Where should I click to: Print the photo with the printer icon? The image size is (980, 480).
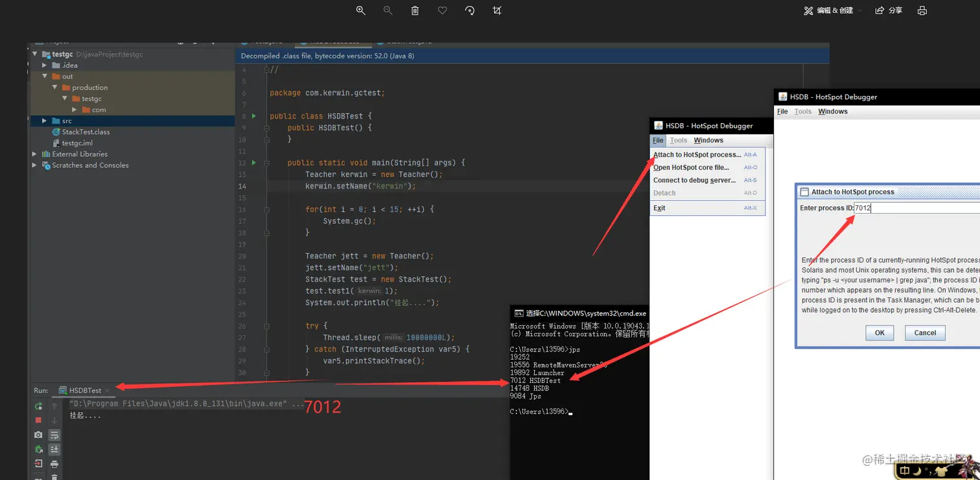(x=922, y=10)
